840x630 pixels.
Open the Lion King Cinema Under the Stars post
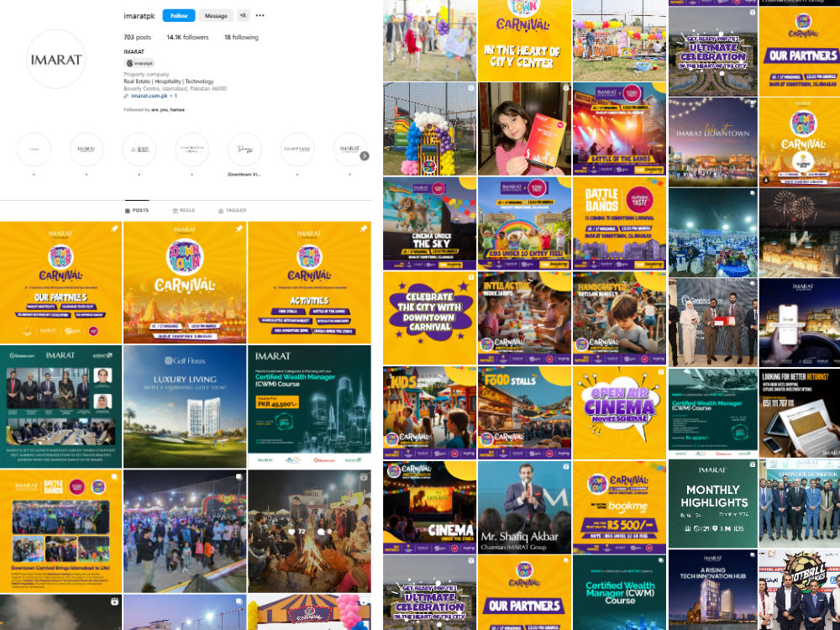tap(429, 507)
